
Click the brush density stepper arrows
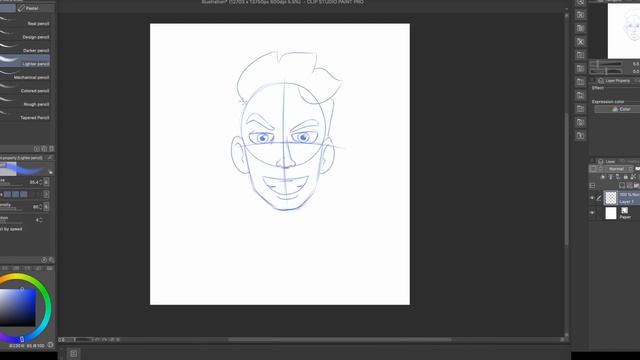click(x=40, y=207)
